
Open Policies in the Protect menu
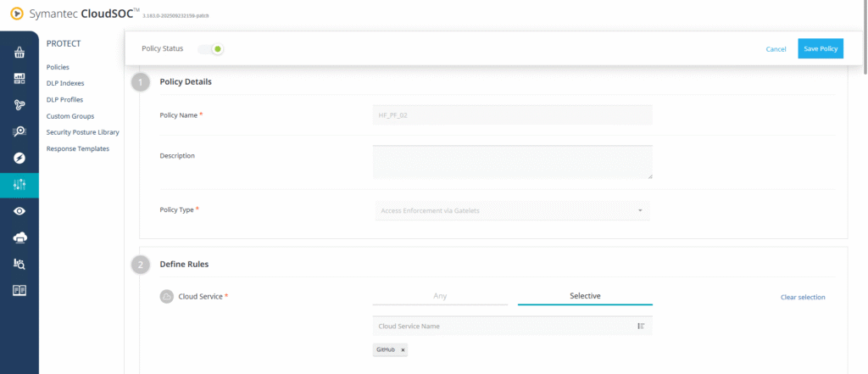(x=58, y=67)
